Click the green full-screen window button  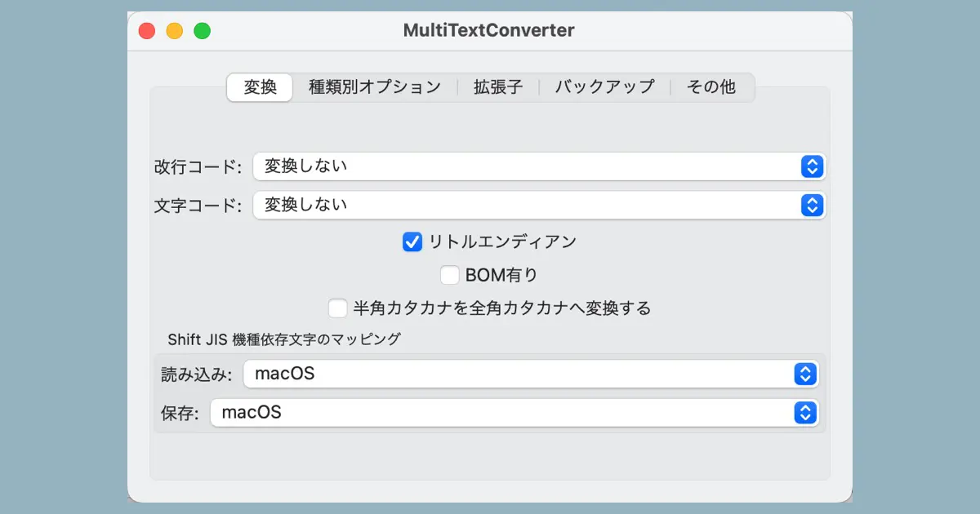click(202, 31)
